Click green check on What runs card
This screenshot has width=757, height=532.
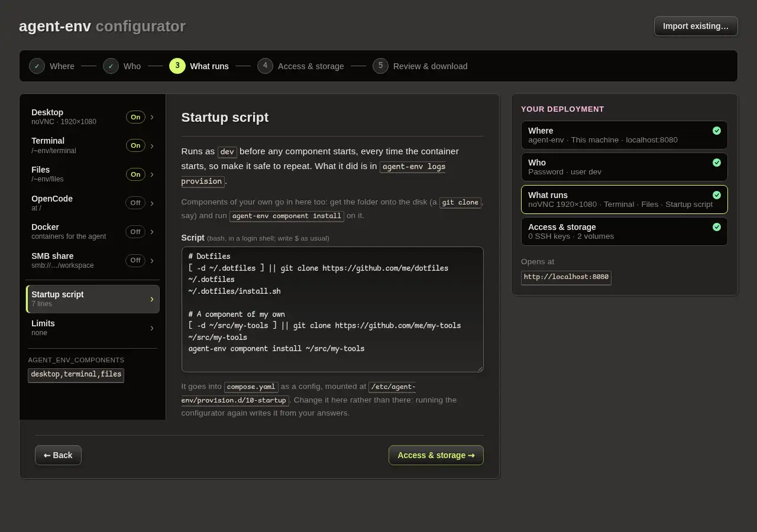click(x=717, y=195)
